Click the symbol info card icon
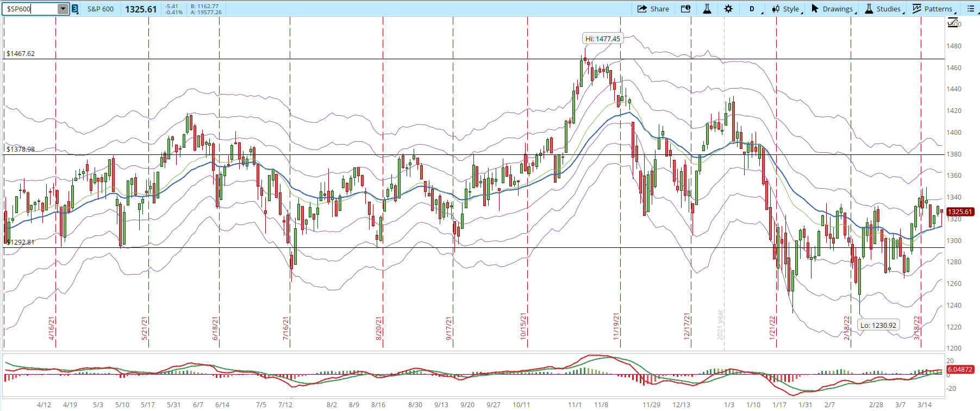This screenshot has width=980, height=411. [686, 9]
